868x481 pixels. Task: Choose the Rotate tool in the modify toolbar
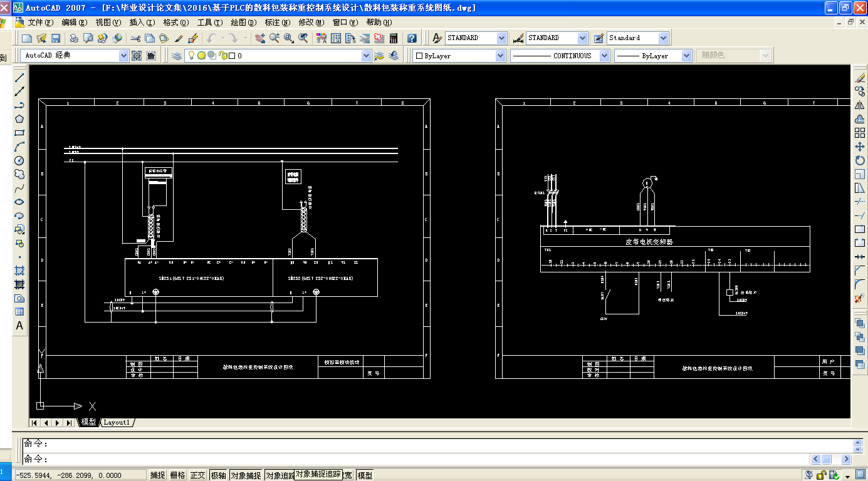tap(860, 160)
